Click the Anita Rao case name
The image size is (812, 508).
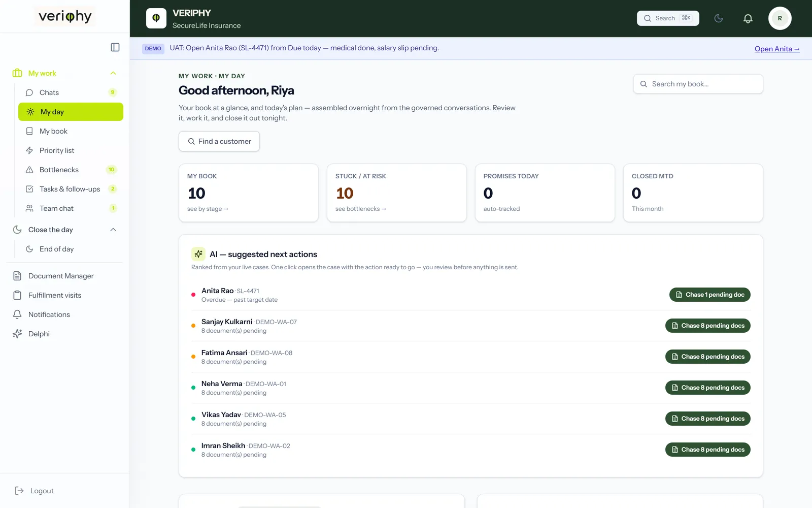coord(217,291)
